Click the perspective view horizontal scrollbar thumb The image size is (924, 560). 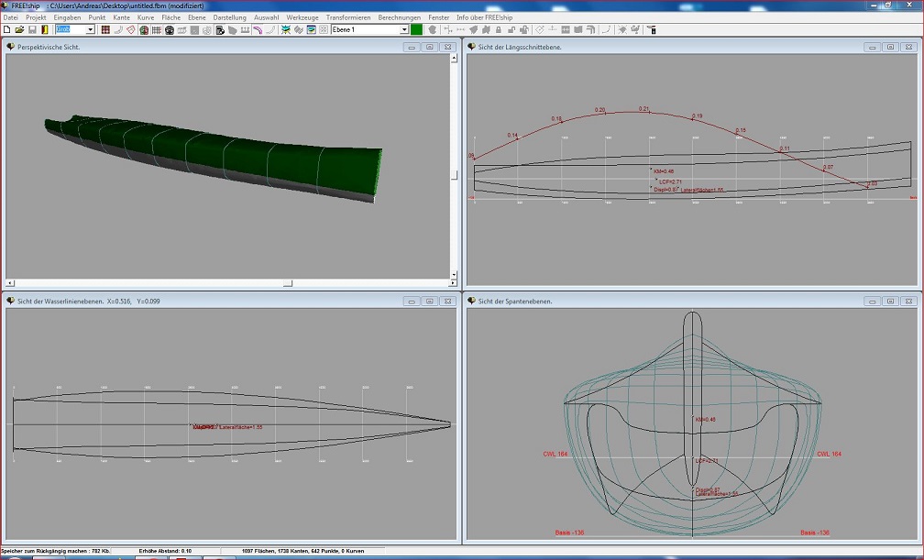tap(287, 283)
